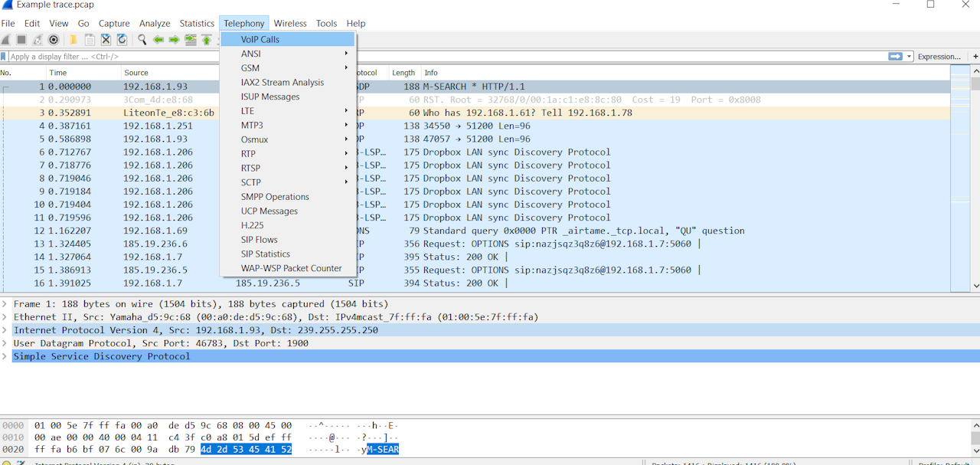The height and width of the screenshot is (465, 980).
Task: Open the RTP submenu
Action: point(248,154)
